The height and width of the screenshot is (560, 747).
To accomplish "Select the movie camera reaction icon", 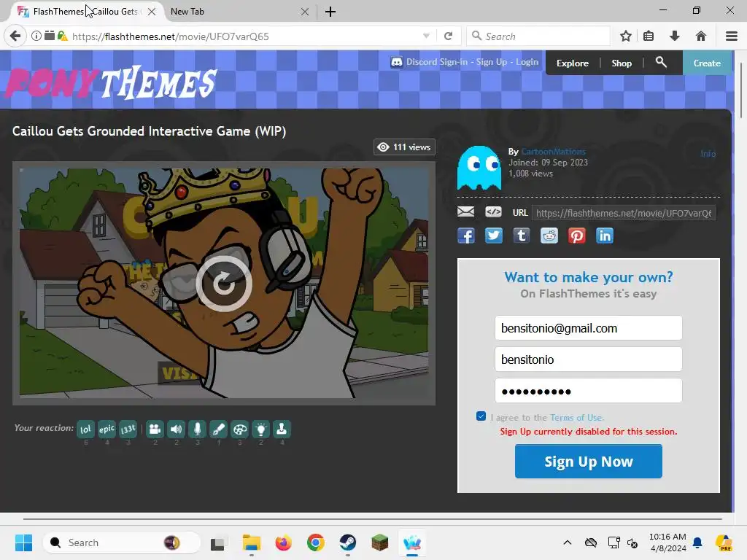I will coord(155,429).
